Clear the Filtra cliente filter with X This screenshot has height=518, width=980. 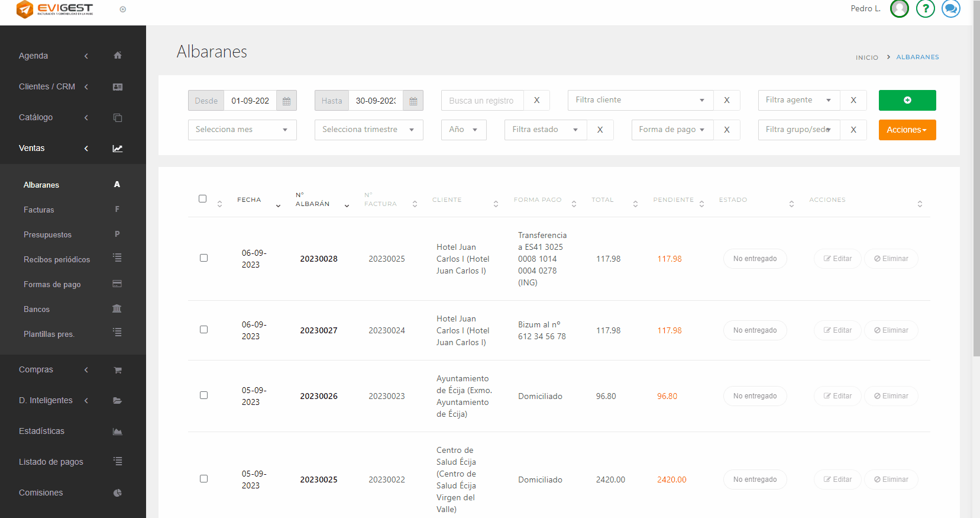[726, 101]
